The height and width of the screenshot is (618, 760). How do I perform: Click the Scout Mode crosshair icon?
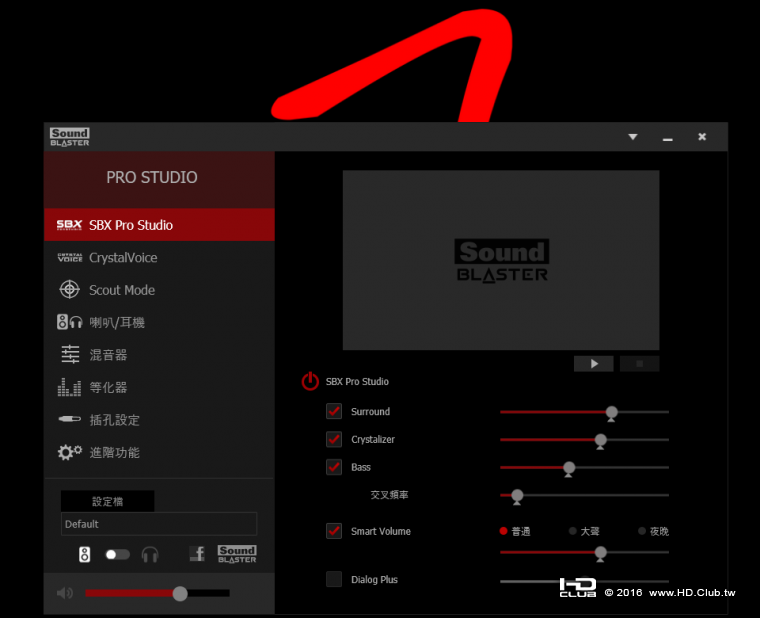tap(69, 290)
